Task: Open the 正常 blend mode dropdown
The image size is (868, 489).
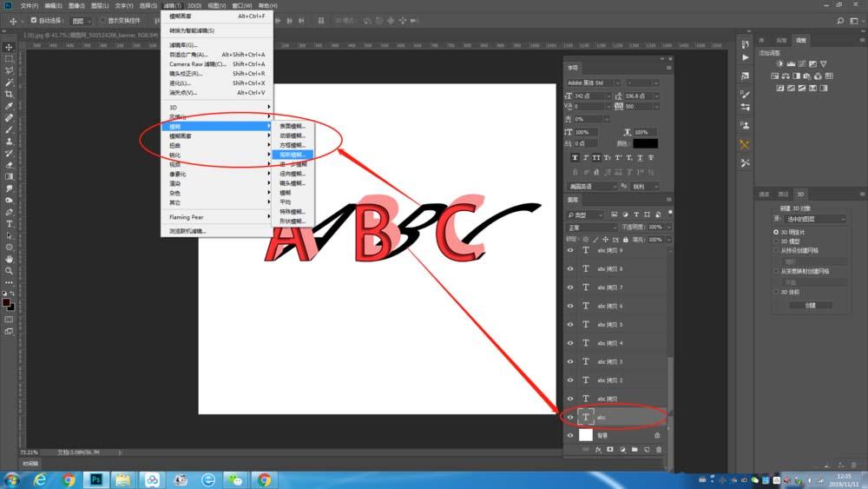Action: click(592, 228)
